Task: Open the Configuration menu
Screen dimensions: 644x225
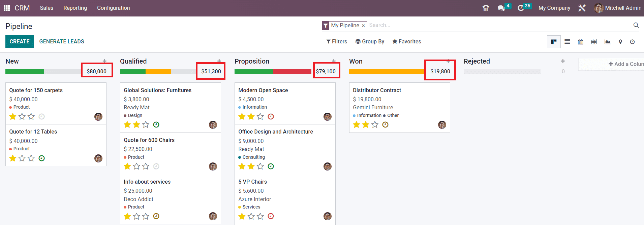Action: [113, 8]
